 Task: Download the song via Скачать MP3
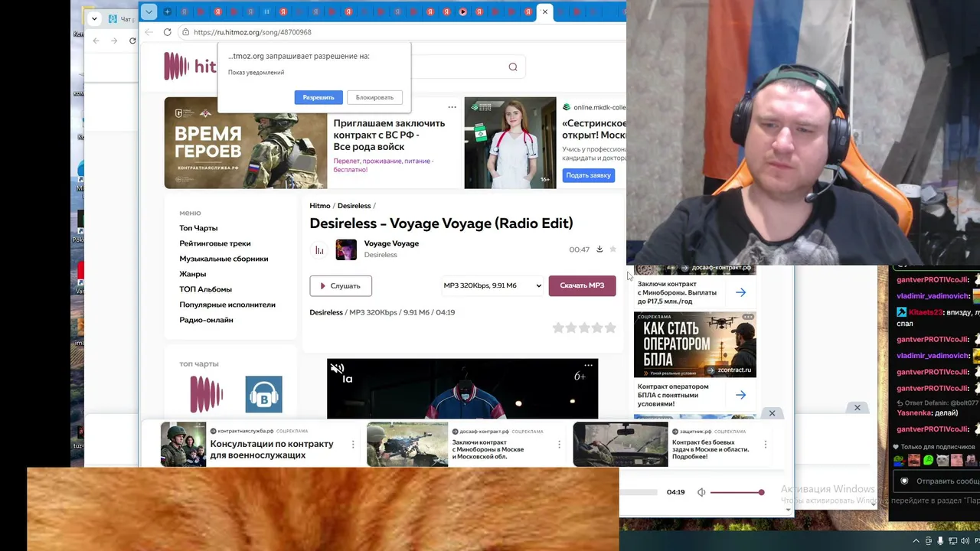point(582,285)
